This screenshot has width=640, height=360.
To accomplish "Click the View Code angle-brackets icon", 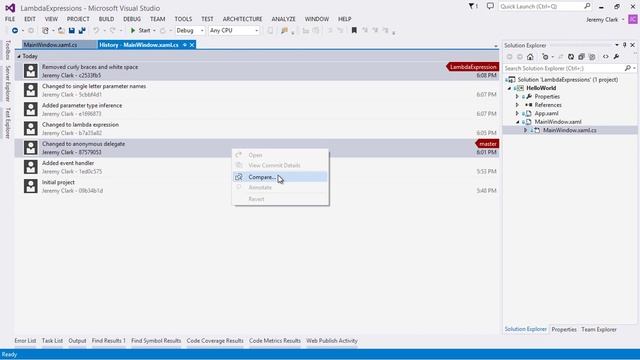I will click(x=605, y=57).
